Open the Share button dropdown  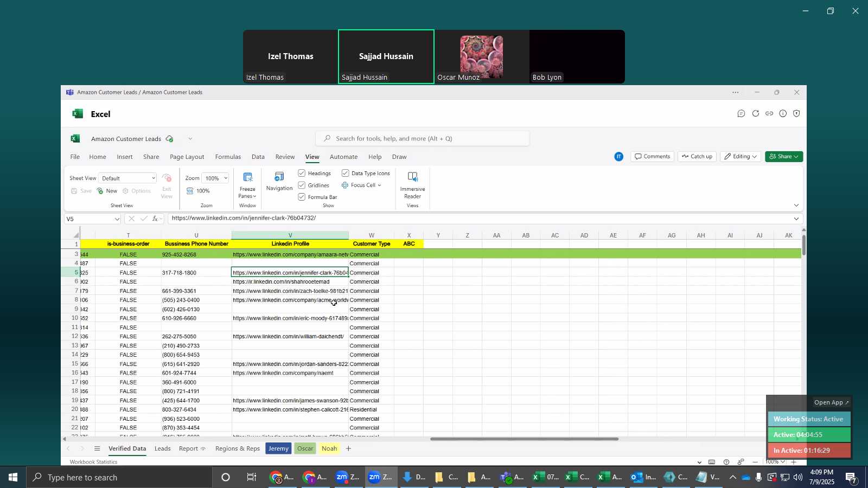pos(784,157)
